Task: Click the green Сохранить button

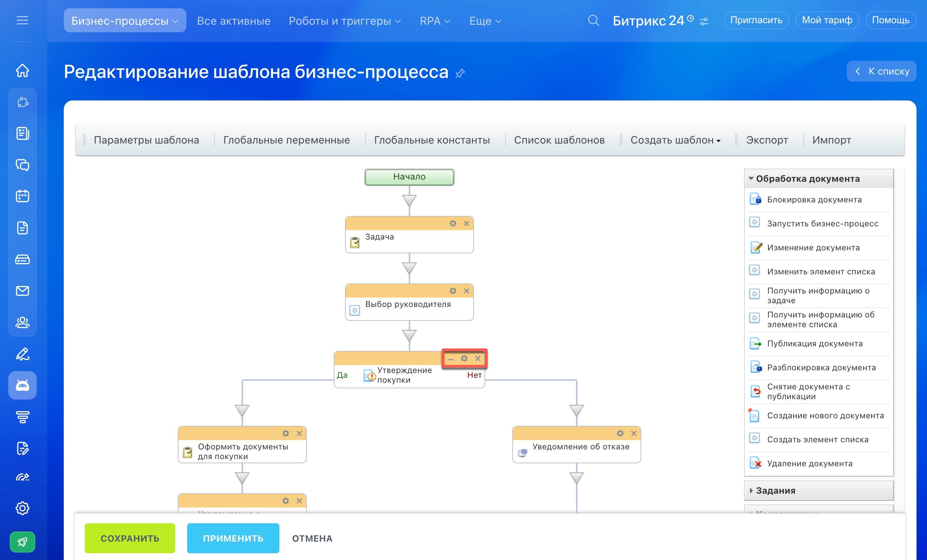Action: tap(130, 538)
